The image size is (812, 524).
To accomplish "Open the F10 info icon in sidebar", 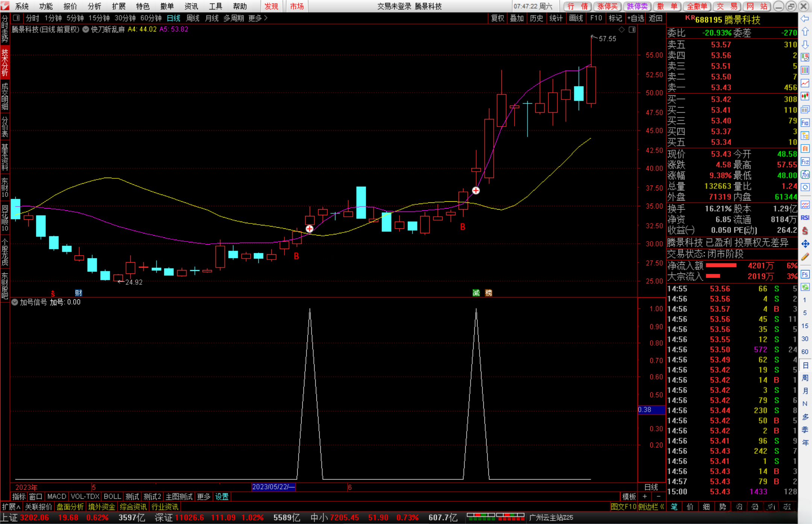I will 805,123.
